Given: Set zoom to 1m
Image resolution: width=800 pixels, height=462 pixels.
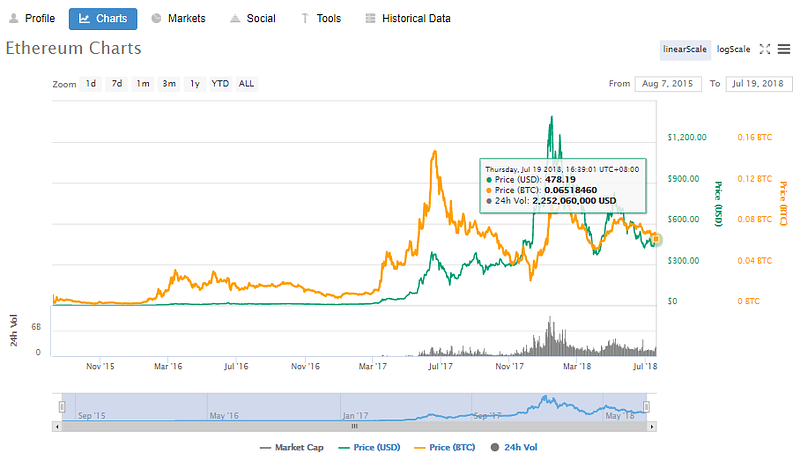Looking at the screenshot, I should click(143, 84).
